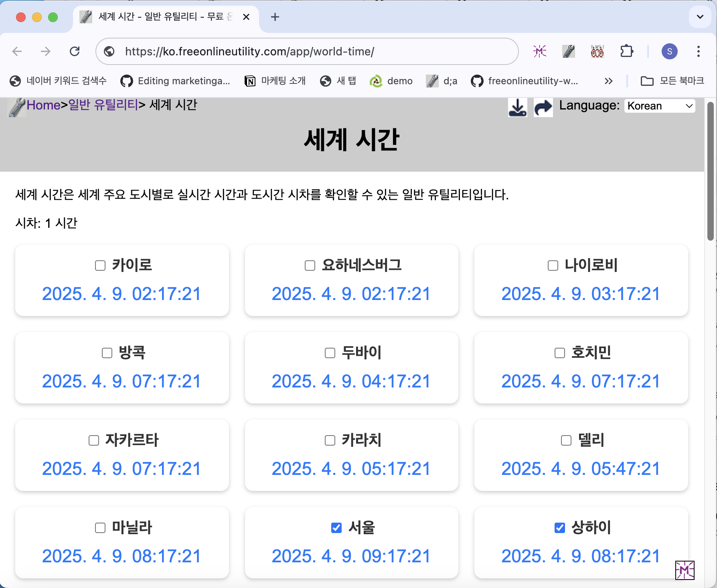Click the purple user profile avatar
The image size is (717, 588).
click(x=669, y=51)
